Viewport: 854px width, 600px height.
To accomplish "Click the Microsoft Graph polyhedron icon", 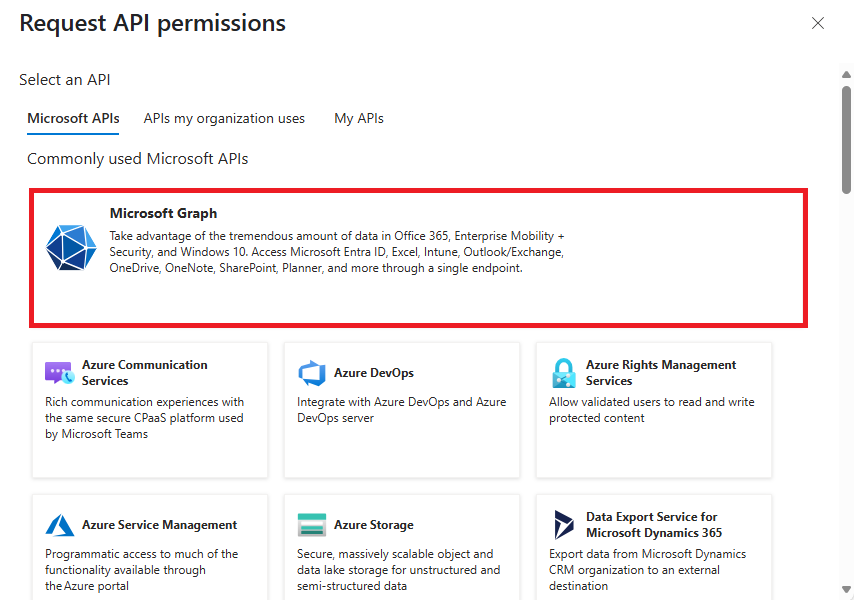I will pos(71,247).
